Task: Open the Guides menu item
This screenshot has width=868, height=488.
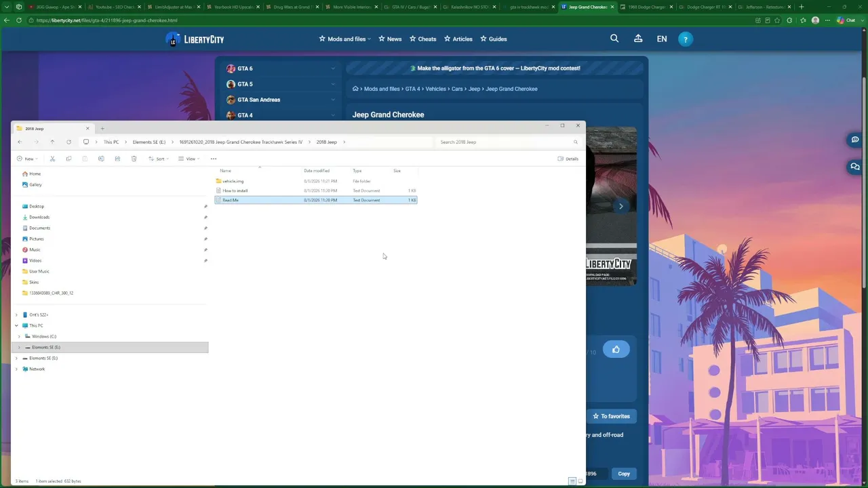Action: [493, 39]
